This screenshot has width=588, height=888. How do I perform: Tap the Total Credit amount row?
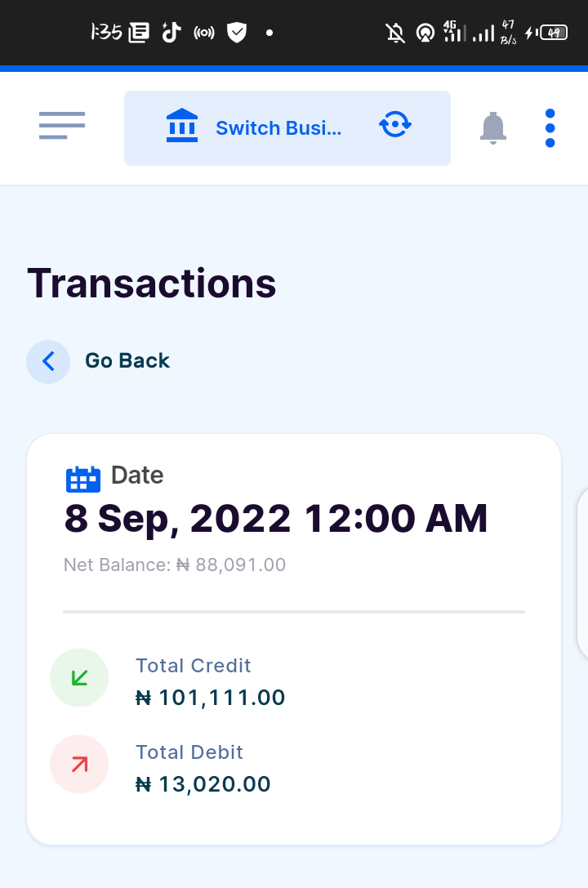(210, 698)
